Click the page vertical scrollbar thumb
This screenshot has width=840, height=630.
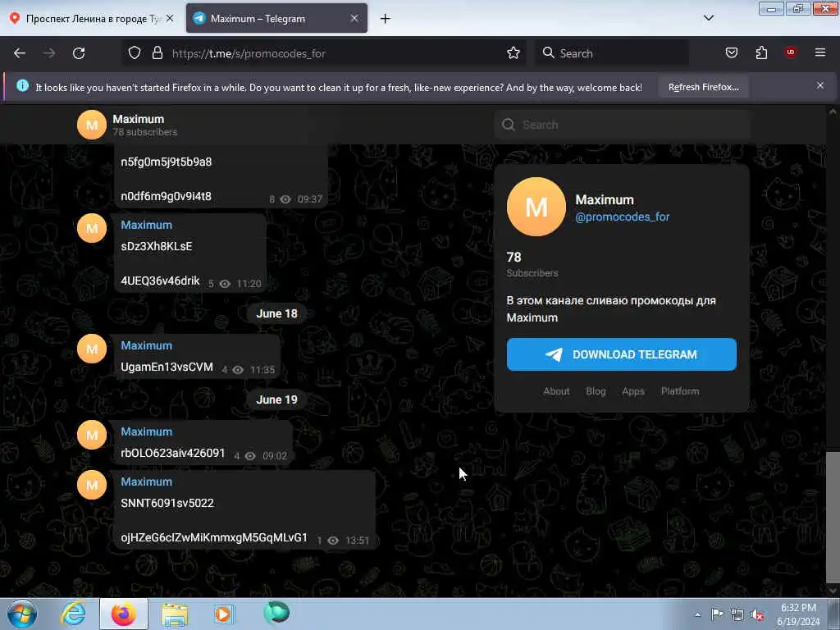(833, 518)
